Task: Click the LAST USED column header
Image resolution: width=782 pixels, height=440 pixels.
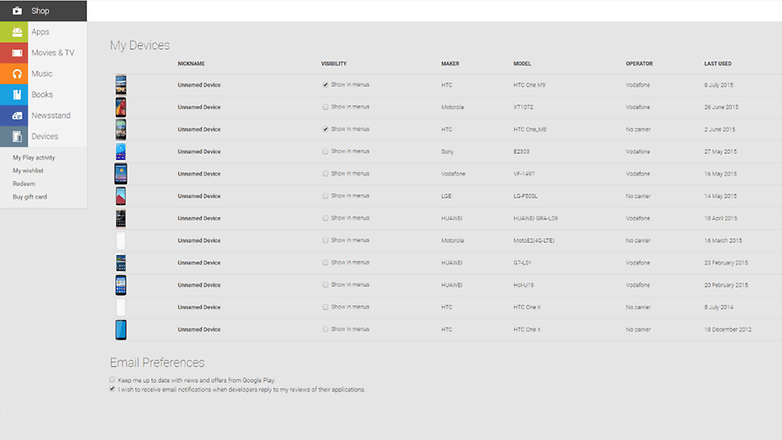Action: click(718, 64)
